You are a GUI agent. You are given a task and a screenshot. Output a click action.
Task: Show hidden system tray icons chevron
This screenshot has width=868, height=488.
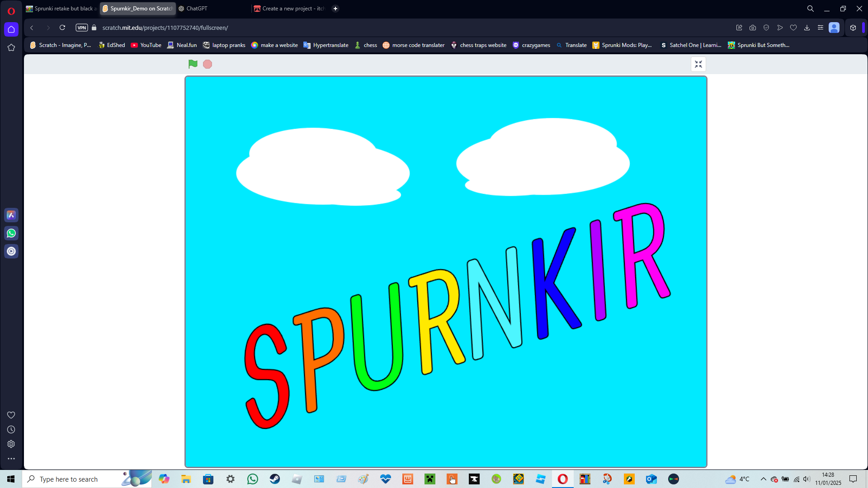point(764,479)
